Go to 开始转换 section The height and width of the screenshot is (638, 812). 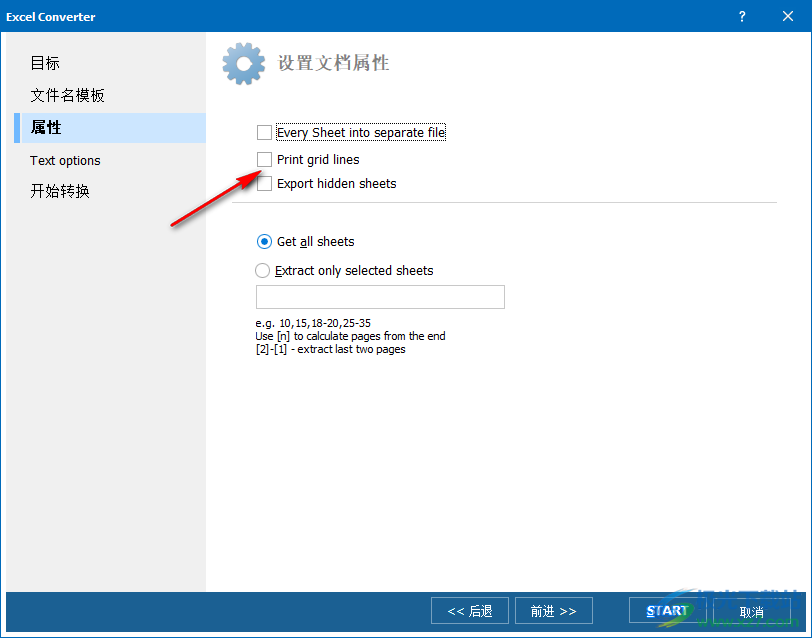60,191
